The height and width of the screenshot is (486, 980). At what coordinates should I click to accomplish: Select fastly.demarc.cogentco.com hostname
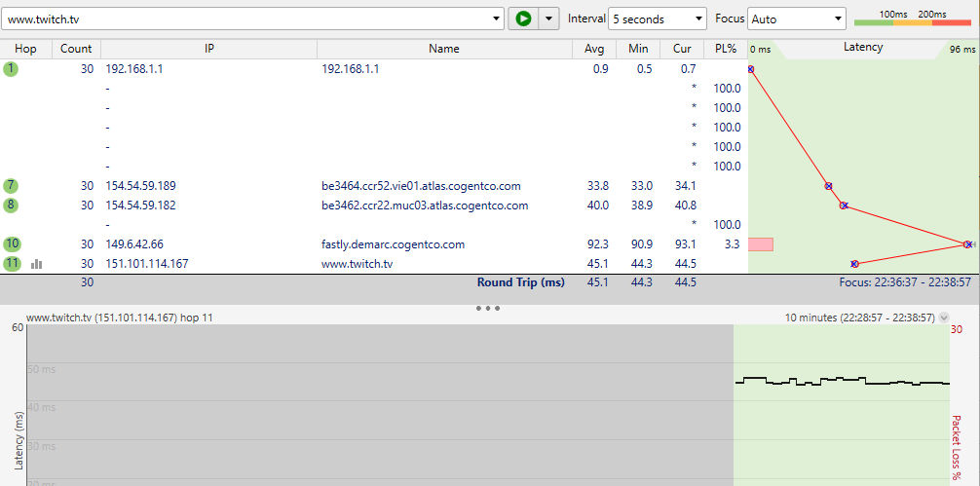click(x=394, y=244)
